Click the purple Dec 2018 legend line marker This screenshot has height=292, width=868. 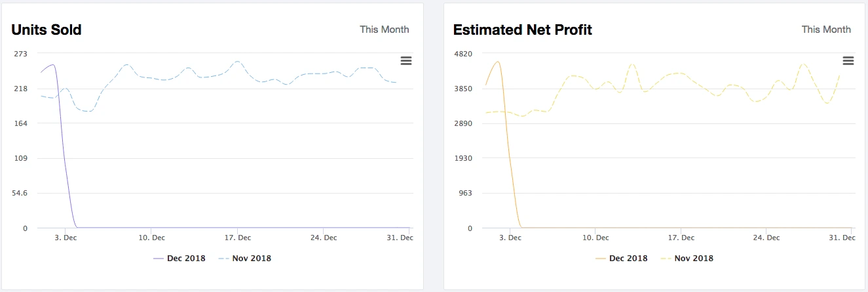[x=158, y=259]
